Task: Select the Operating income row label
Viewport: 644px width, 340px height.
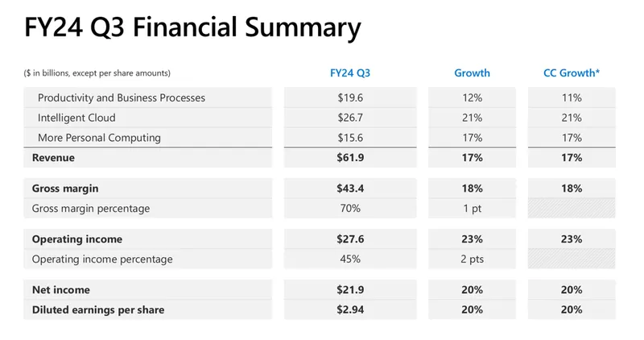Action: (x=77, y=239)
